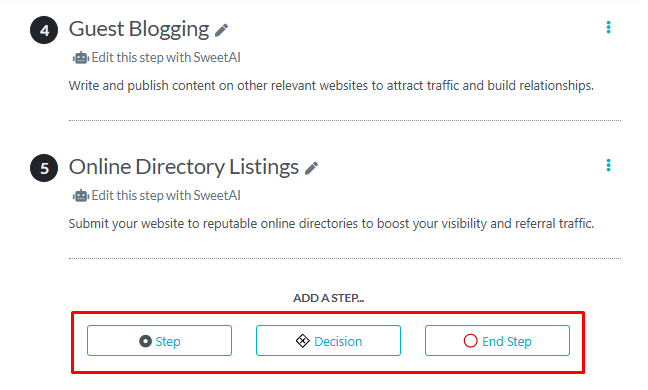
Task: Open three-dot menu for Guest Blogging step
Action: tap(608, 27)
